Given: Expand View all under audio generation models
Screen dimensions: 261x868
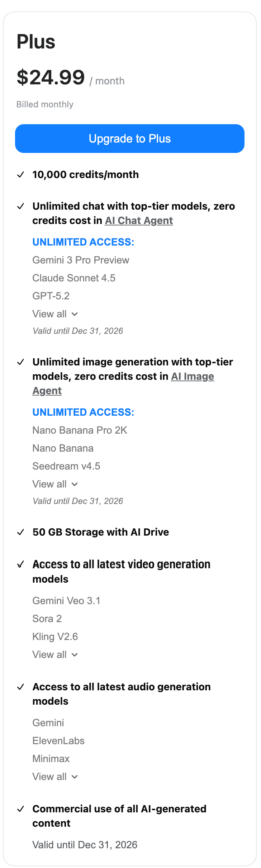Looking at the screenshot, I should click(55, 777).
